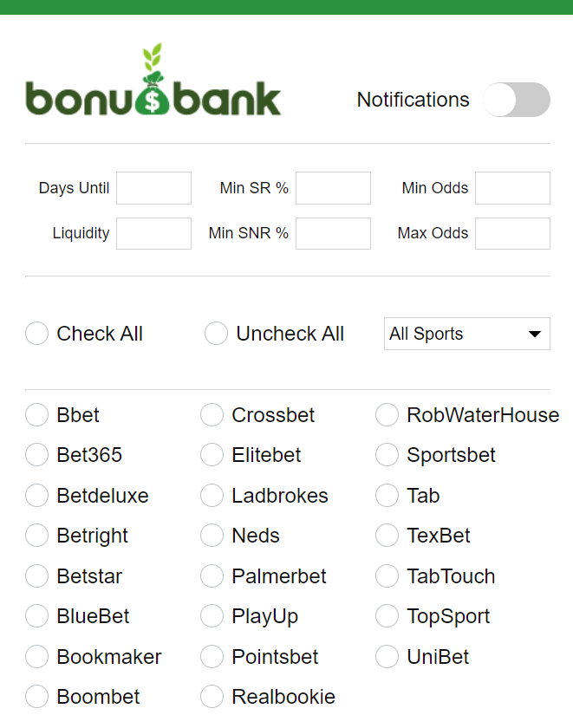The width and height of the screenshot is (573, 728).
Task: Select the Check All option
Action: 36,334
